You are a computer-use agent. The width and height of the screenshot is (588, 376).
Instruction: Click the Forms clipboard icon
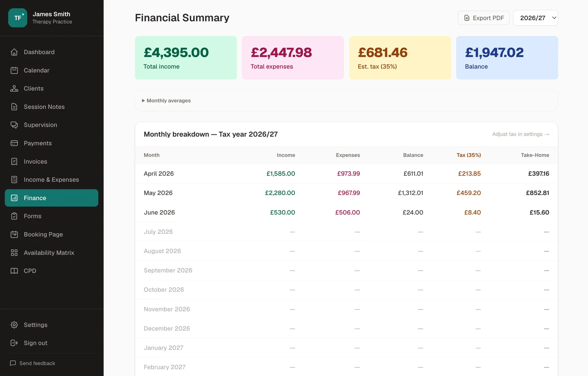pyautogui.click(x=14, y=216)
